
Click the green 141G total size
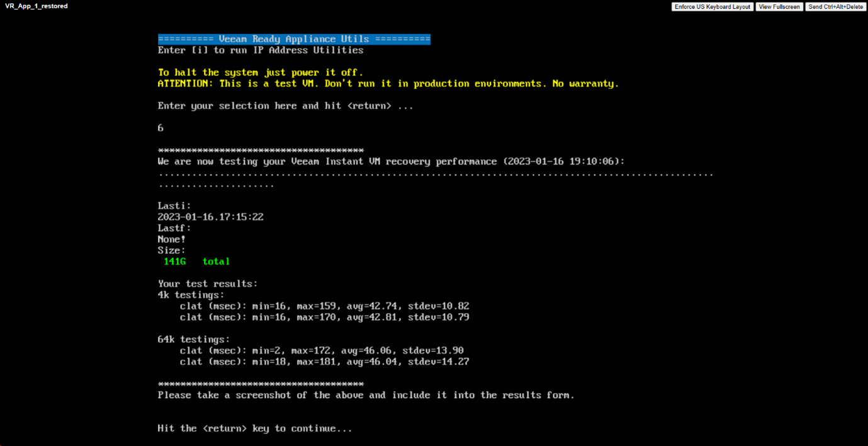coord(196,261)
